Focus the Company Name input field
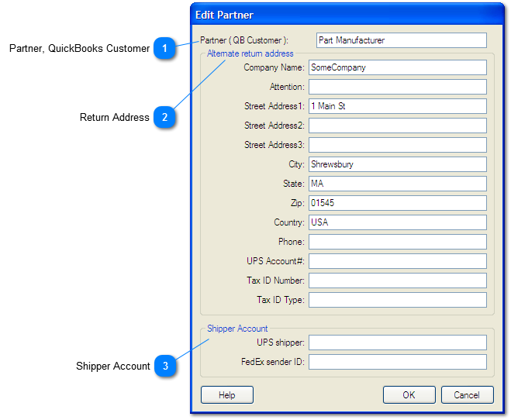Image resolution: width=511 pixels, height=420 pixels. pos(397,67)
